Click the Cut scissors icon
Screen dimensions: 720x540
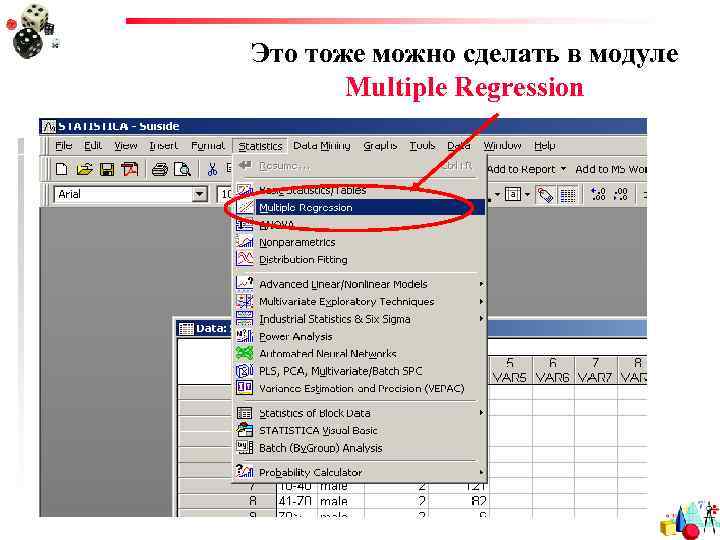pos(212,169)
